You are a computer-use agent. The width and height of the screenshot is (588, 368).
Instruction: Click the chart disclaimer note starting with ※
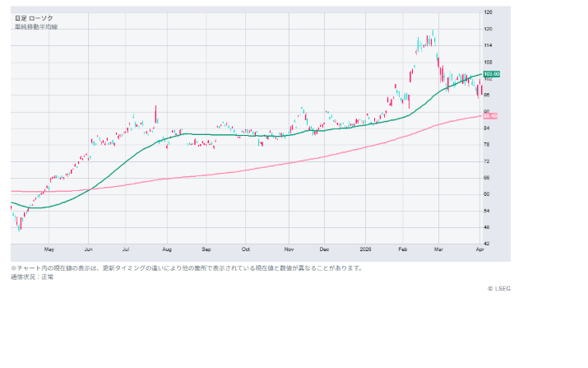tap(186, 268)
